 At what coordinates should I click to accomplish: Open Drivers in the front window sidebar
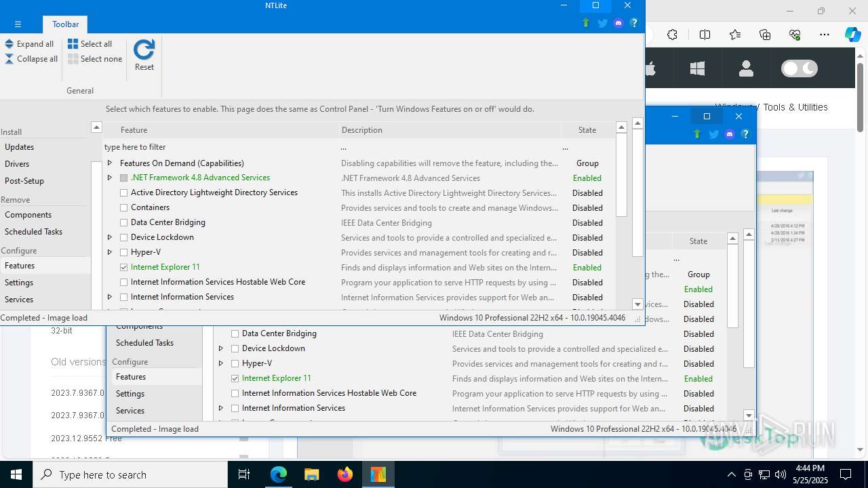(x=17, y=164)
